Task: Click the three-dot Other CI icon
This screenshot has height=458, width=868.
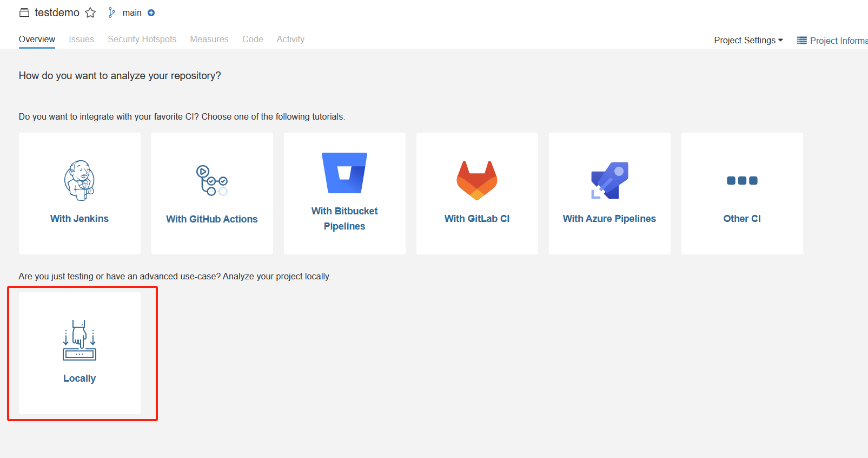Action: [x=742, y=180]
